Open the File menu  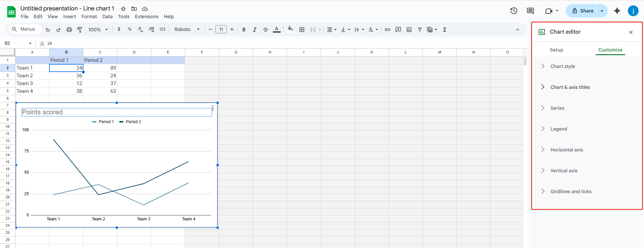click(x=25, y=16)
